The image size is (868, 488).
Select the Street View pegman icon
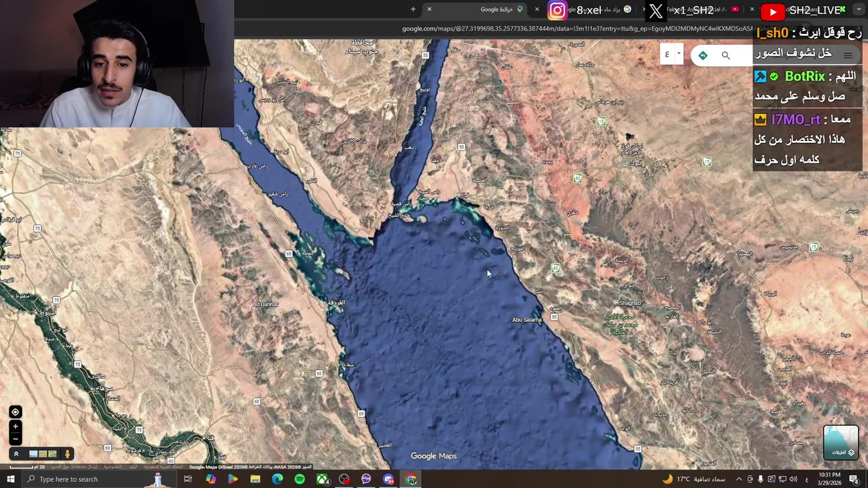pyautogui.click(x=67, y=454)
